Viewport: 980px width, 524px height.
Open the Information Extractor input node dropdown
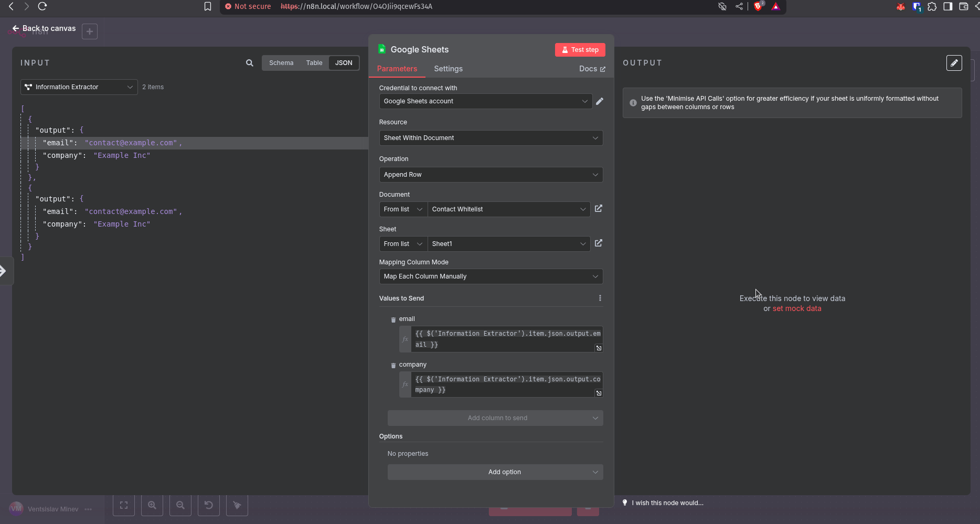(79, 87)
